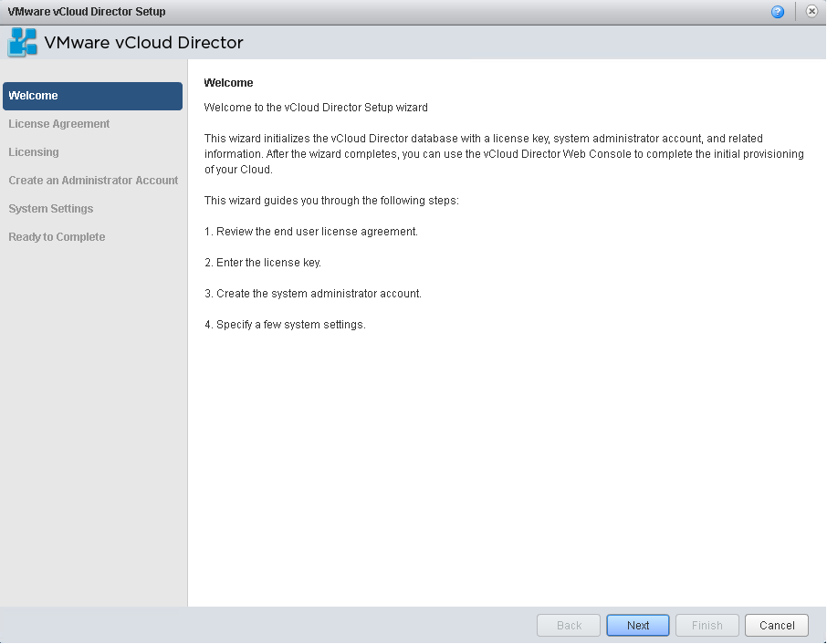This screenshot has width=827, height=644.
Task: Click the Back button
Action: [x=569, y=626]
